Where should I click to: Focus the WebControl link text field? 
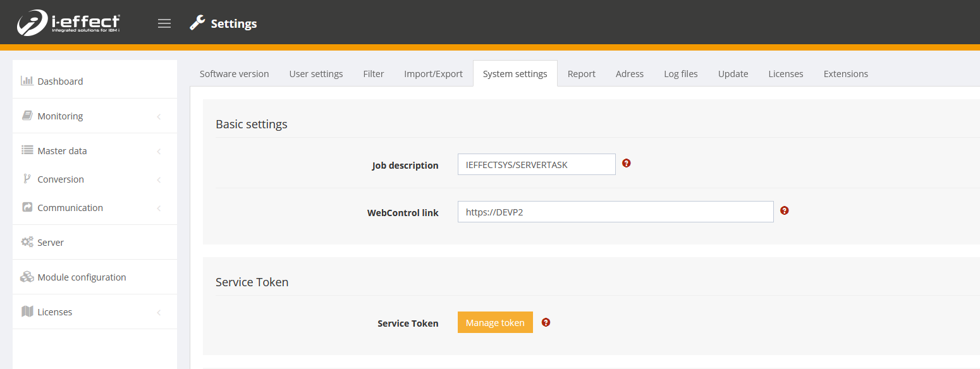pyautogui.click(x=615, y=212)
